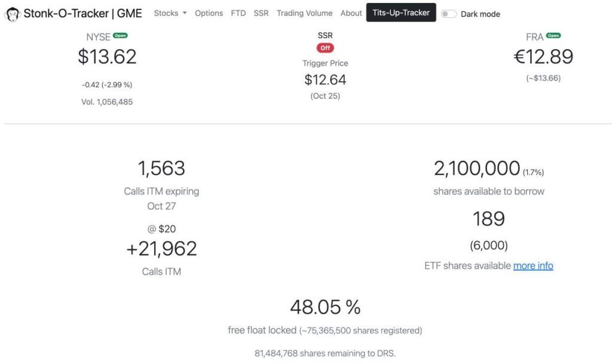
Task: Follow the 'more info' ETF shares link
Action: coord(533,265)
